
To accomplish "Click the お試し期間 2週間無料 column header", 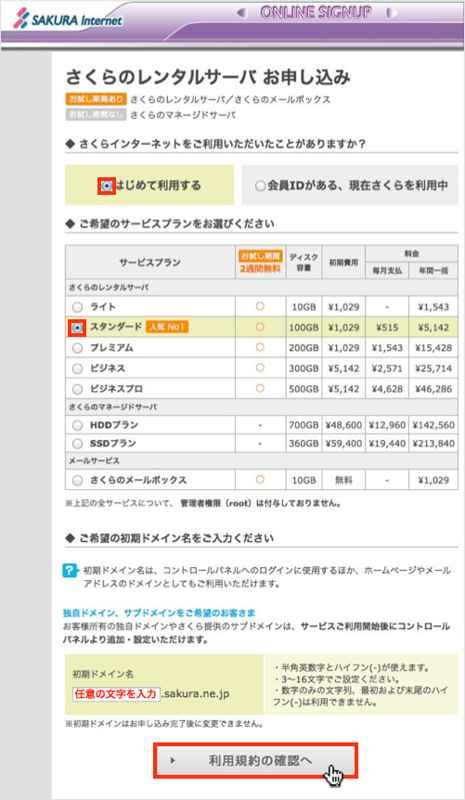I will [x=260, y=262].
